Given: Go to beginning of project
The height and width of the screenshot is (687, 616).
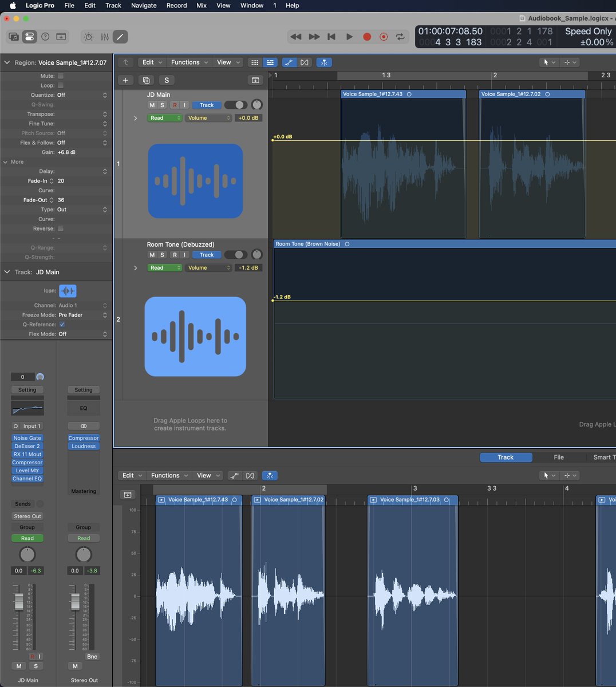Looking at the screenshot, I should coord(331,37).
